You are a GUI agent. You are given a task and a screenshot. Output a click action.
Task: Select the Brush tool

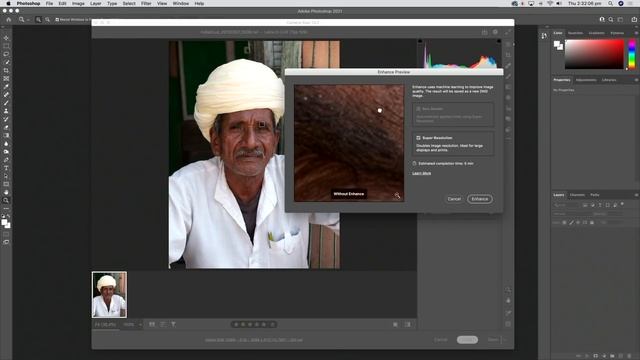pyautogui.click(x=6, y=103)
